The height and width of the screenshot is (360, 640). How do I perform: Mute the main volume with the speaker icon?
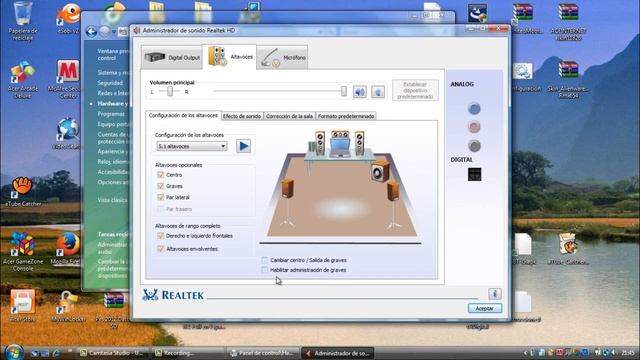tap(359, 92)
